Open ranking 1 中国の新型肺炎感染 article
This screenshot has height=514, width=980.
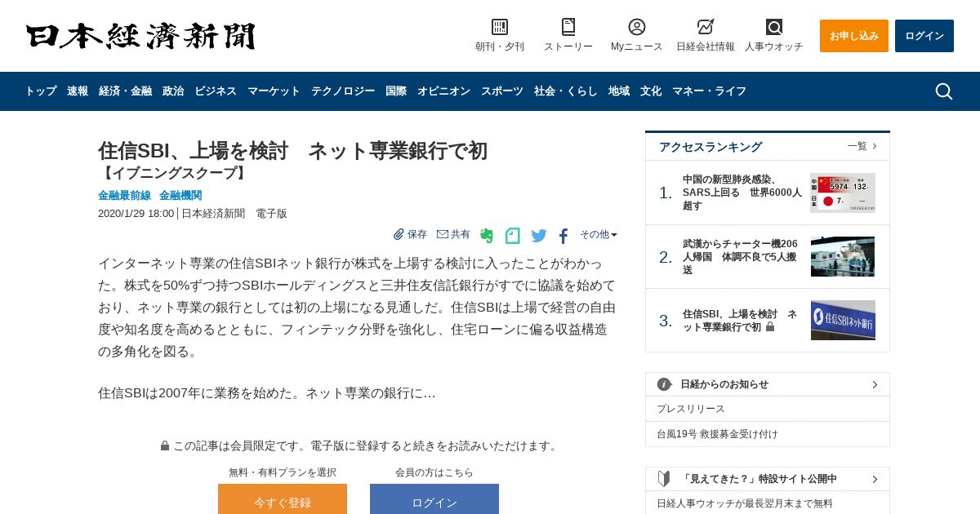click(742, 193)
